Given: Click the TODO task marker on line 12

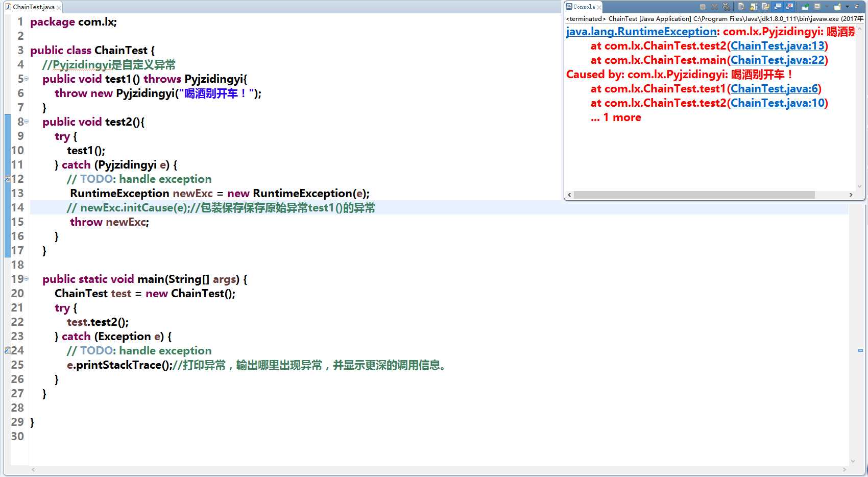Looking at the screenshot, I should 7,179.
